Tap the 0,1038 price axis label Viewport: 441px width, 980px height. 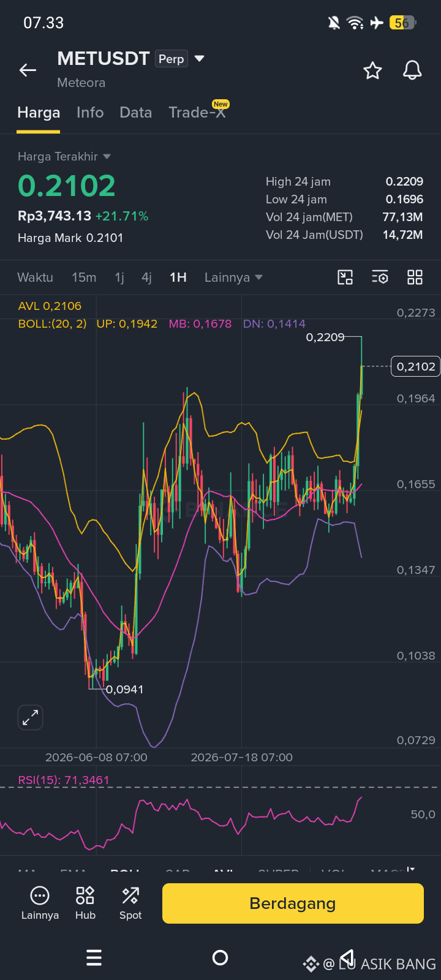[416, 656]
